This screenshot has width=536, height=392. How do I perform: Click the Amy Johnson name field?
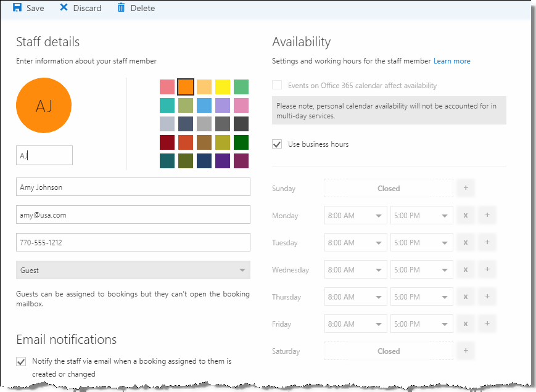[x=133, y=186]
